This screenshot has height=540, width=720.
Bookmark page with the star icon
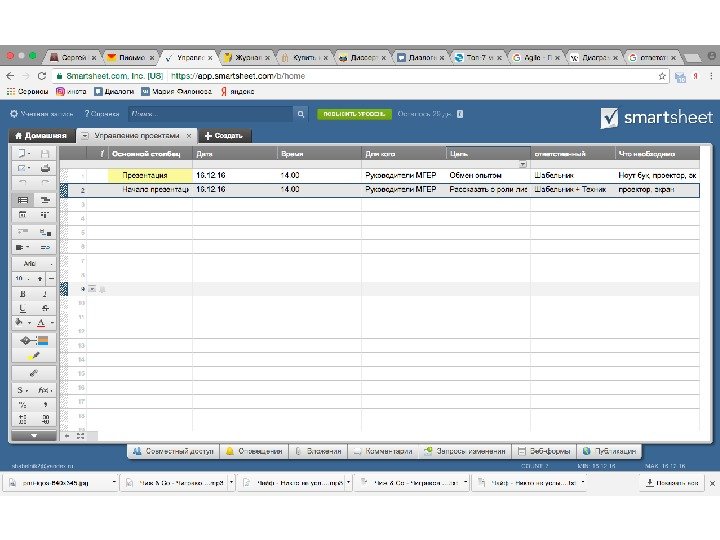click(662, 76)
